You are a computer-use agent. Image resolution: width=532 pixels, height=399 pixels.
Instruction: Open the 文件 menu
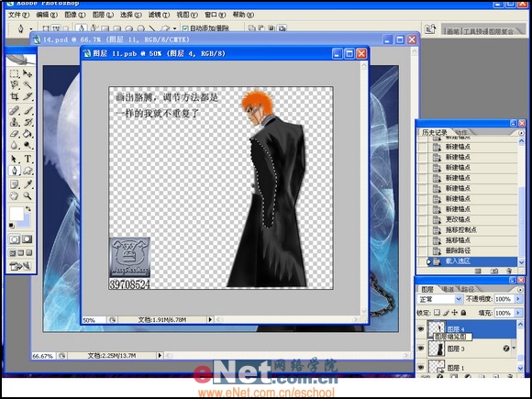click(x=18, y=15)
